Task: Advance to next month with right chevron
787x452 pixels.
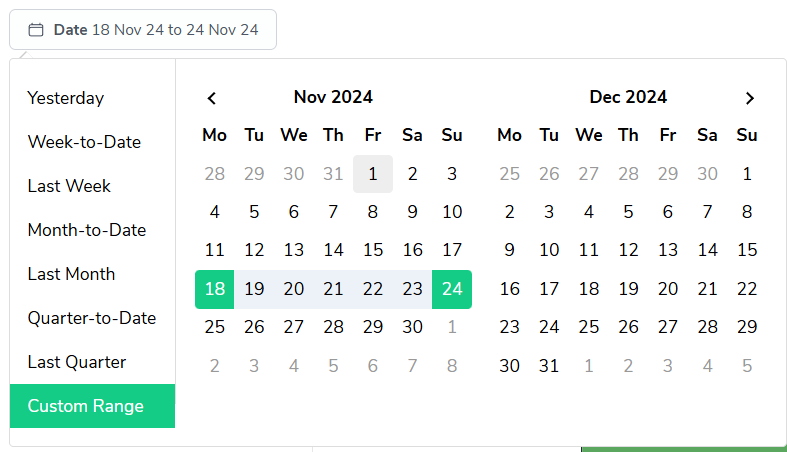Action: pyautogui.click(x=749, y=98)
